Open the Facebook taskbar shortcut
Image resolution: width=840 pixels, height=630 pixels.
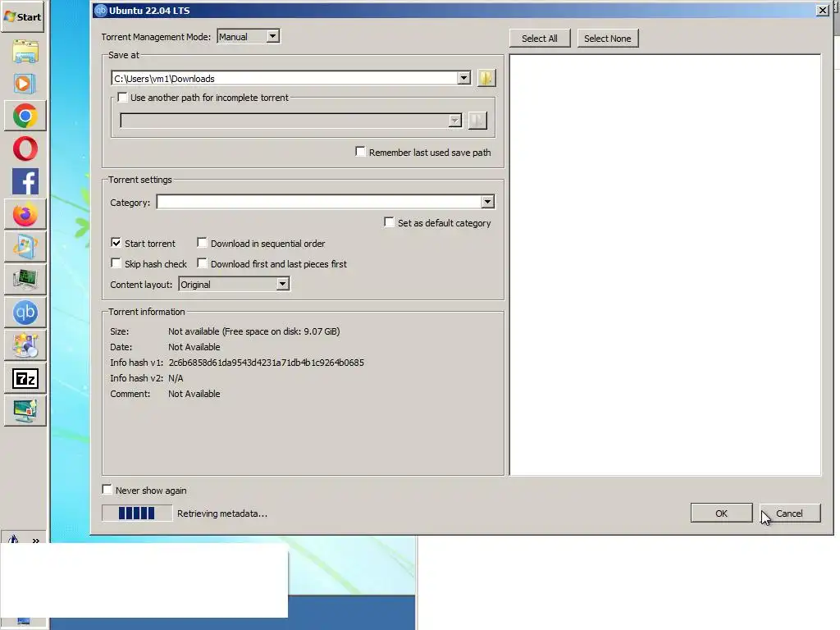tap(25, 181)
